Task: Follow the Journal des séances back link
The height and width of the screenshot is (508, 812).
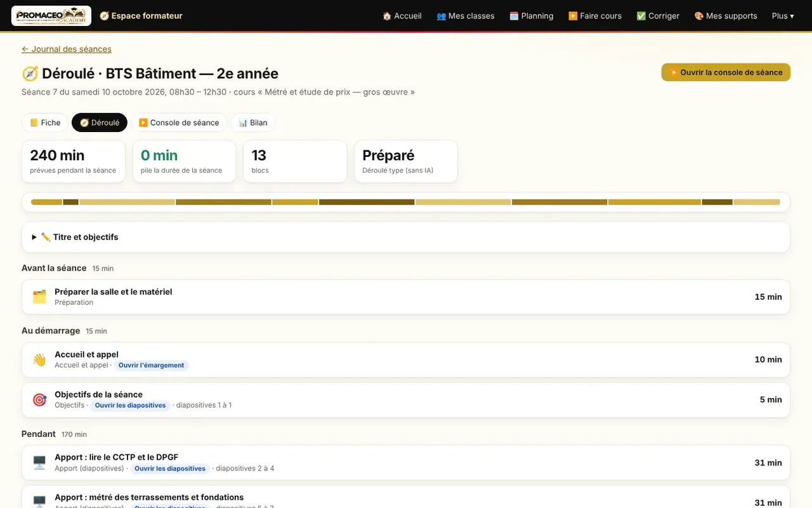Action: click(x=67, y=49)
